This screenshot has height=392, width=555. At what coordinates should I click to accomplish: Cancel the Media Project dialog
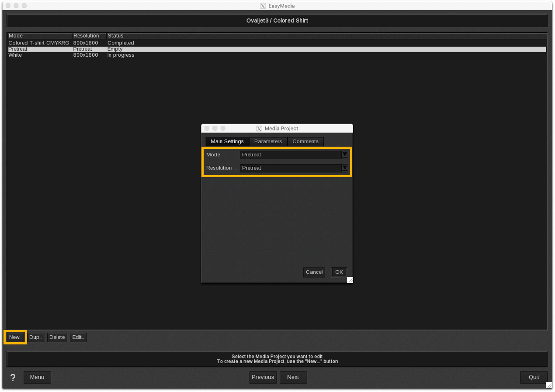314,272
